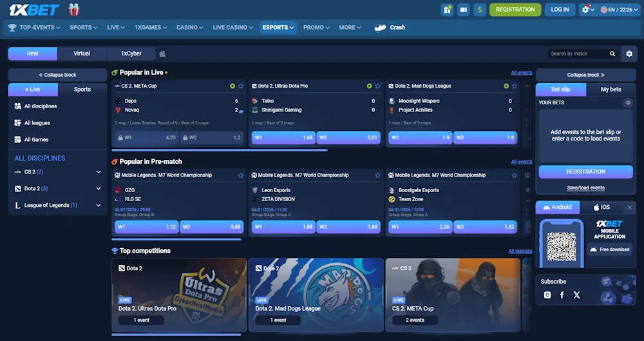Click Free download button
This screenshot has height=341, width=644.
point(609,249)
